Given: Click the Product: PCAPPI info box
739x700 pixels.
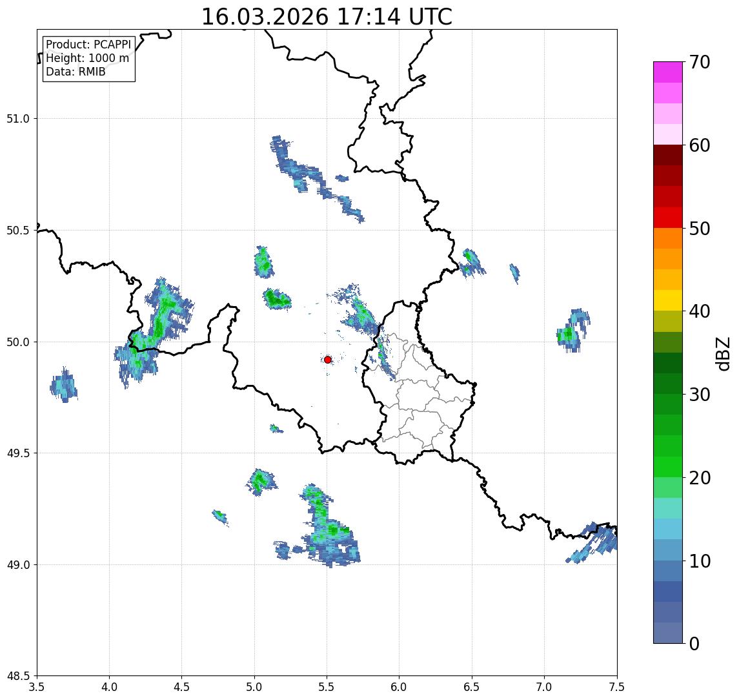Looking at the screenshot, I should pos(89,59).
